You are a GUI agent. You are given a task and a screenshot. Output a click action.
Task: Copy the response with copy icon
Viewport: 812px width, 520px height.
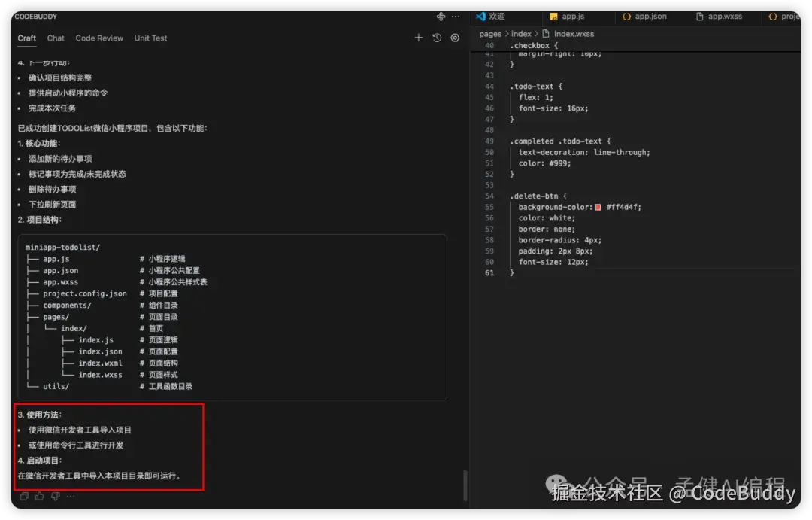(x=24, y=497)
